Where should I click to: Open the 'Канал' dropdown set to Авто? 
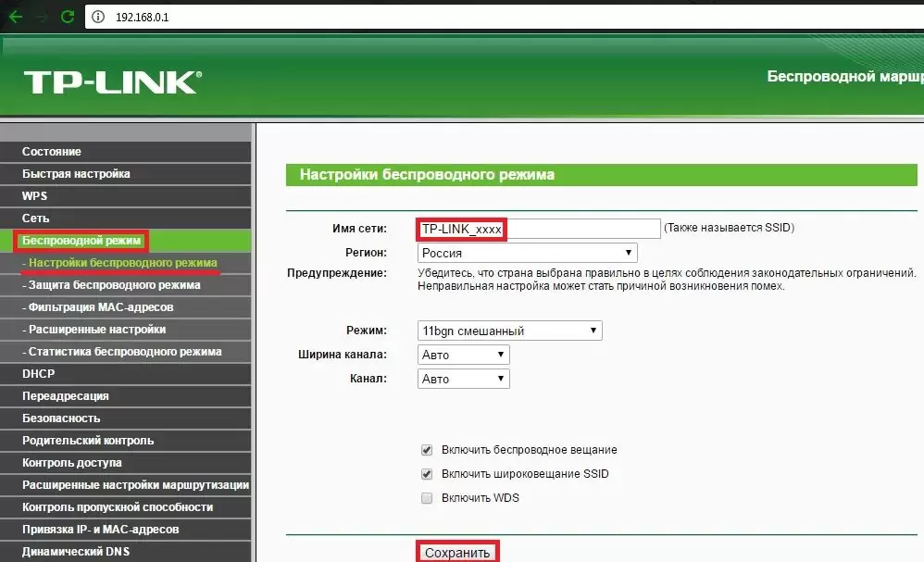coord(463,379)
